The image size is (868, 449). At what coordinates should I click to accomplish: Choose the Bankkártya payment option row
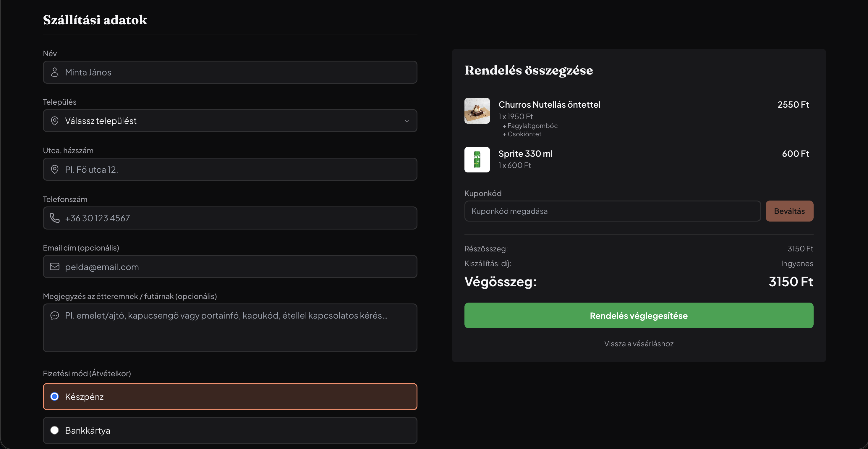point(230,430)
